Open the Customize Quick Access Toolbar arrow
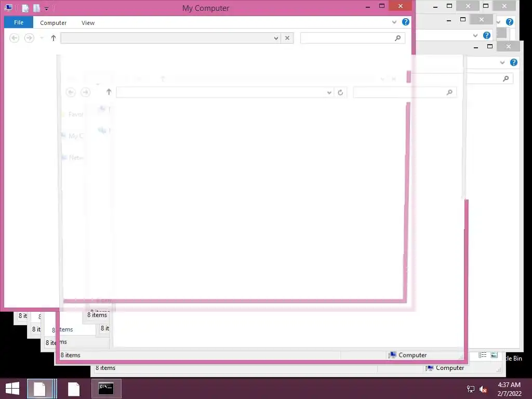Viewport: 532px width, 399px height. pyautogui.click(x=46, y=8)
